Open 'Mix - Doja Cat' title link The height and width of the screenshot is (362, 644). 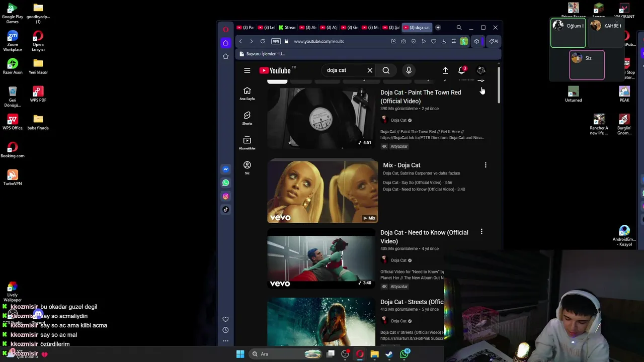401,165
